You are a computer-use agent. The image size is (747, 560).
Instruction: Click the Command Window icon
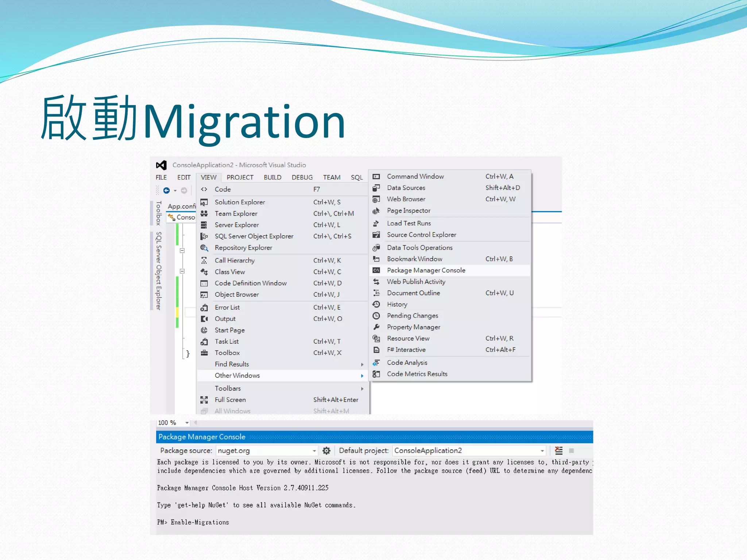point(376,176)
